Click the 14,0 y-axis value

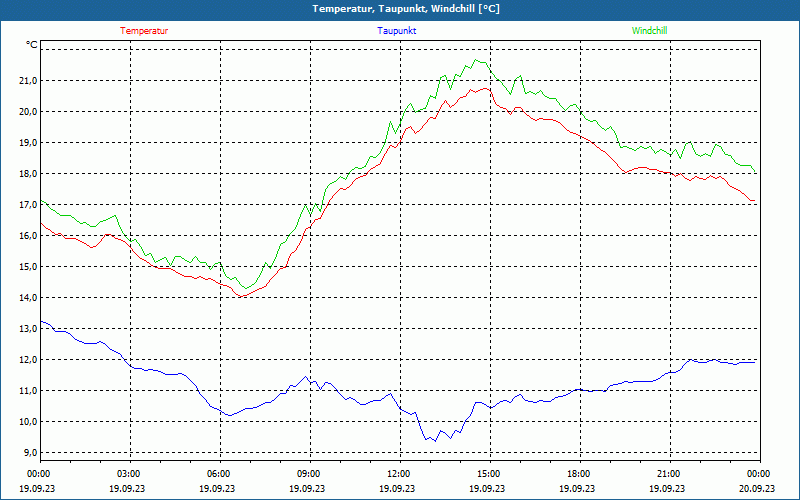point(29,298)
